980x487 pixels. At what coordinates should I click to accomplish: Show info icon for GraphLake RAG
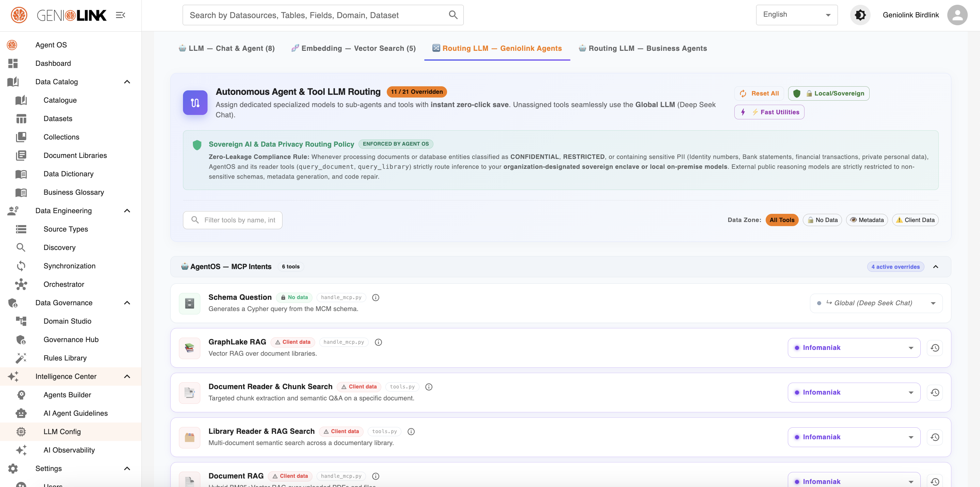click(x=378, y=342)
